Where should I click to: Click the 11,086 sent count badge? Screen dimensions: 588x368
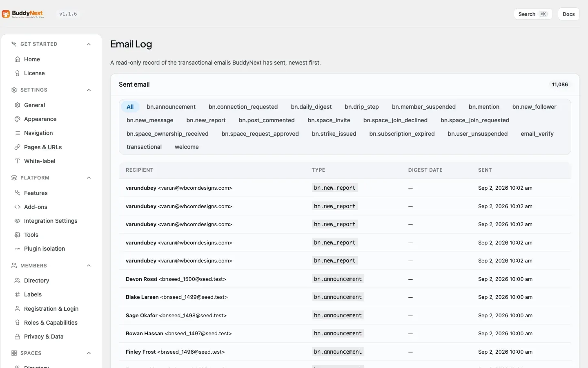(560, 85)
